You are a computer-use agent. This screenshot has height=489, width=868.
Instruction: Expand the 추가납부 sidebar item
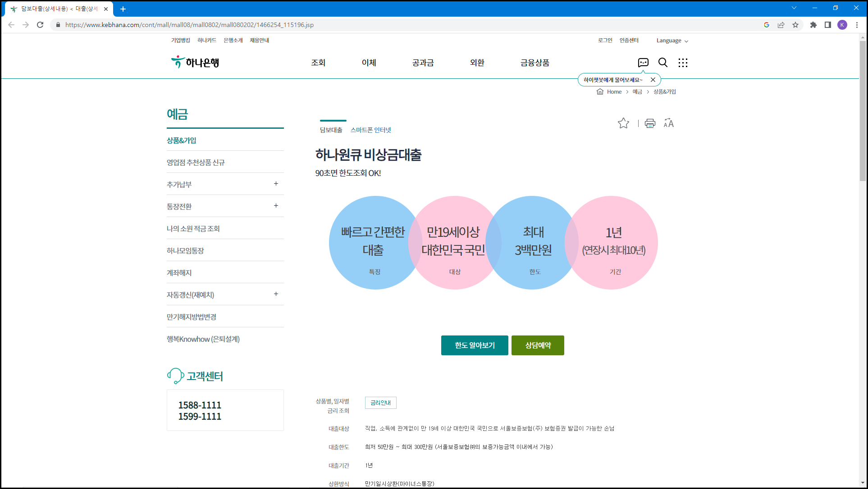pos(276,184)
